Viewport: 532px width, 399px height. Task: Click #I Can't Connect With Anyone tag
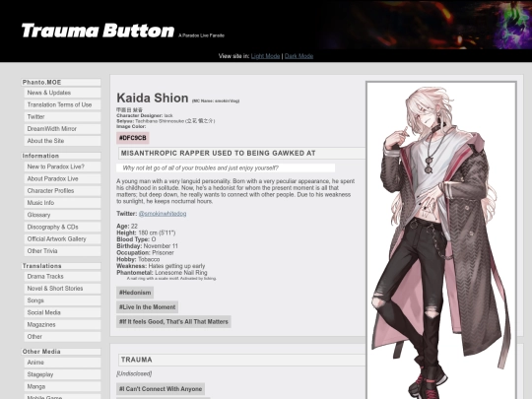pos(161,389)
